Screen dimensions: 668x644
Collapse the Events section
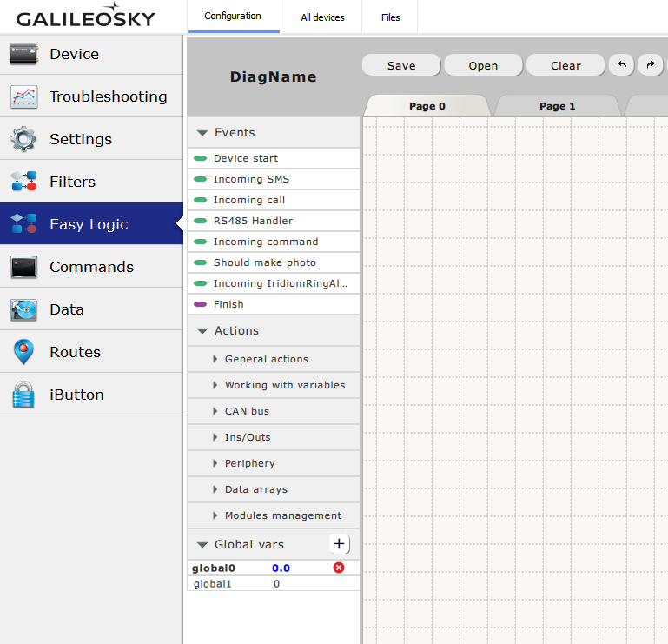(202, 133)
